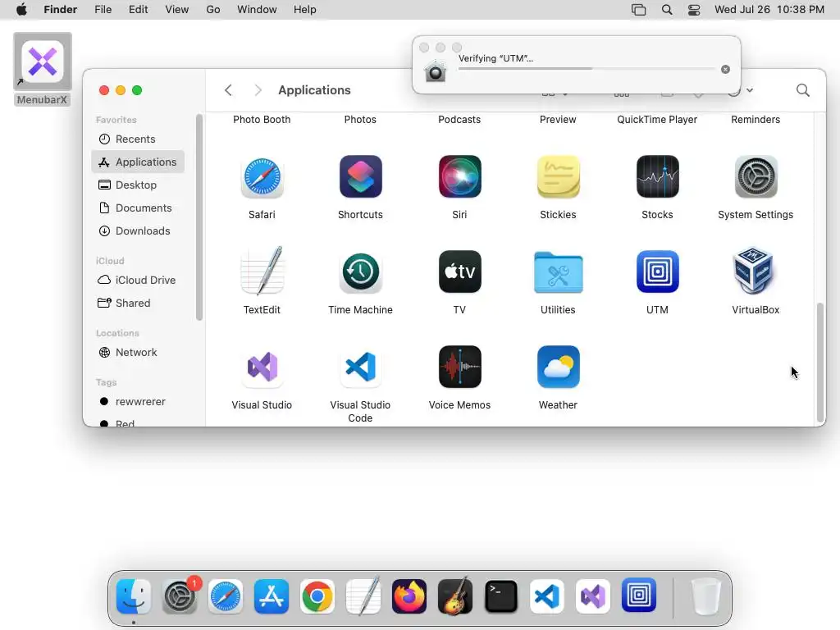Viewport: 840px width, 630px height.
Task: Launch Firefox from the Dock
Action: tap(409, 596)
